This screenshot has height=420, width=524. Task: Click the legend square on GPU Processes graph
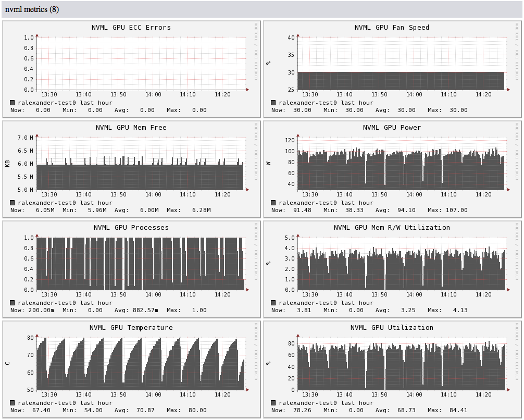click(11, 303)
